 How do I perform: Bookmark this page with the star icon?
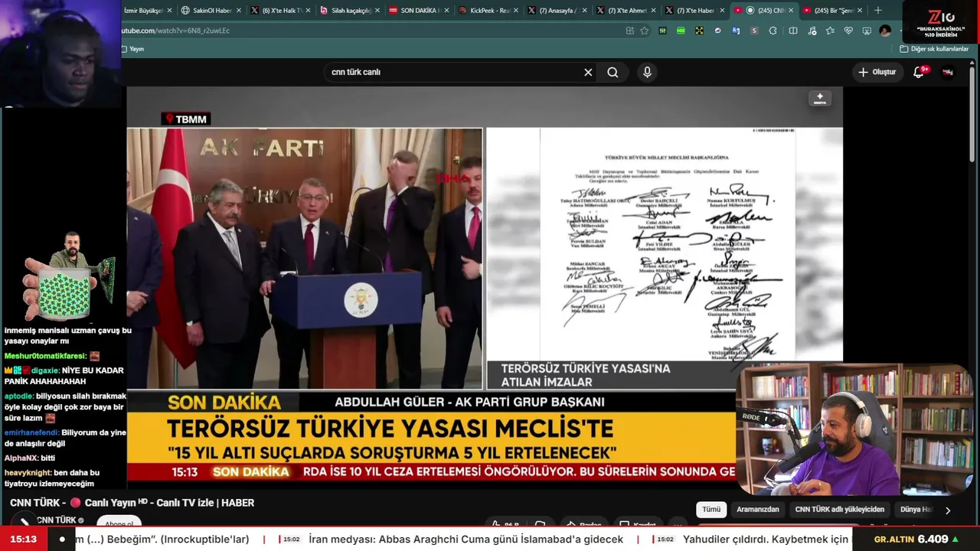click(644, 31)
